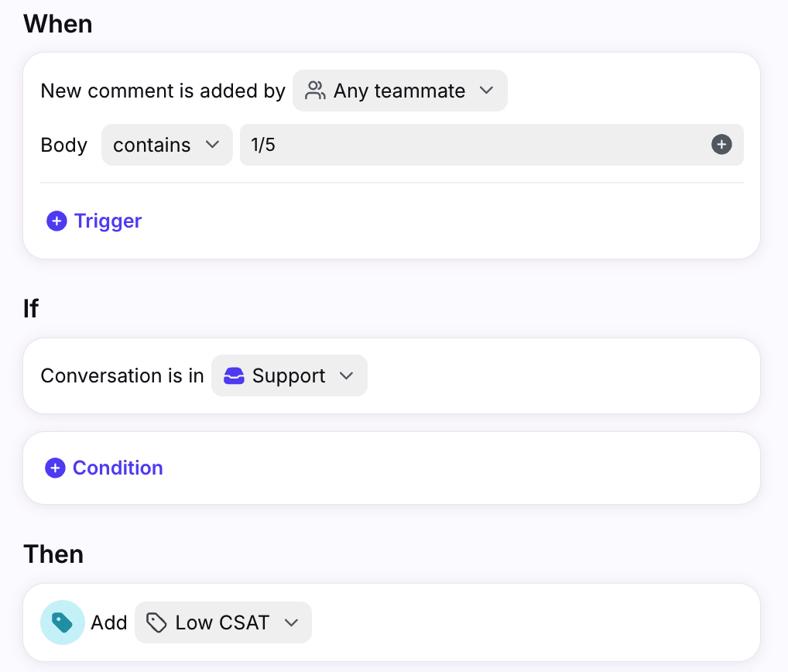Open the Low CSAT tag dropdown
788x672 pixels.
tap(222, 622)
